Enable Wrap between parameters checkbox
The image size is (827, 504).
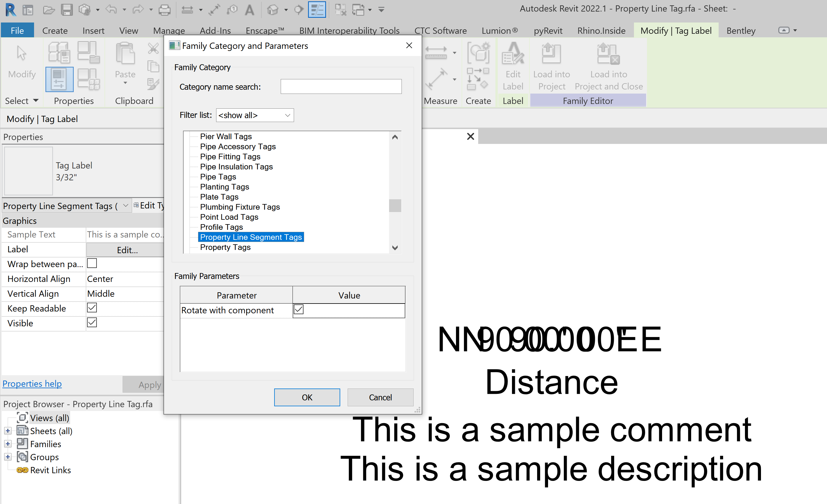(x=91, y=264)
